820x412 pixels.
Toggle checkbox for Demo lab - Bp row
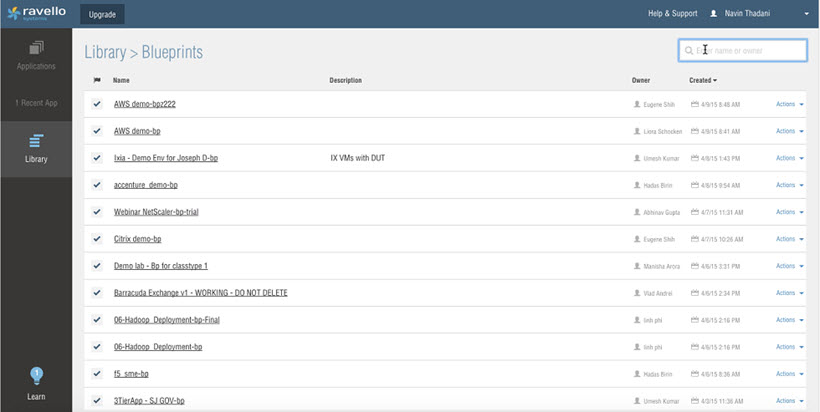[x=97, y=266]
